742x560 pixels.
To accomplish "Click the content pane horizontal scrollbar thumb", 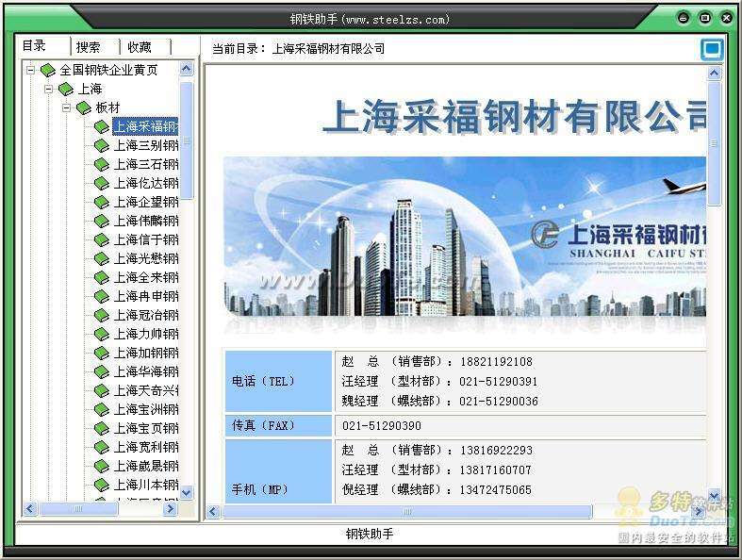I will pyautogui.click(x=407, y=512).
